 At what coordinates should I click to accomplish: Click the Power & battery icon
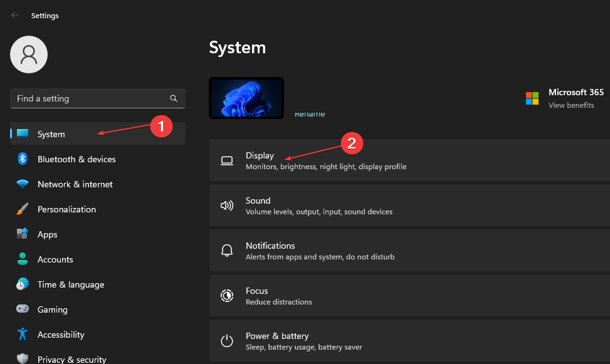pyautogui.click(x=227, y=341)
